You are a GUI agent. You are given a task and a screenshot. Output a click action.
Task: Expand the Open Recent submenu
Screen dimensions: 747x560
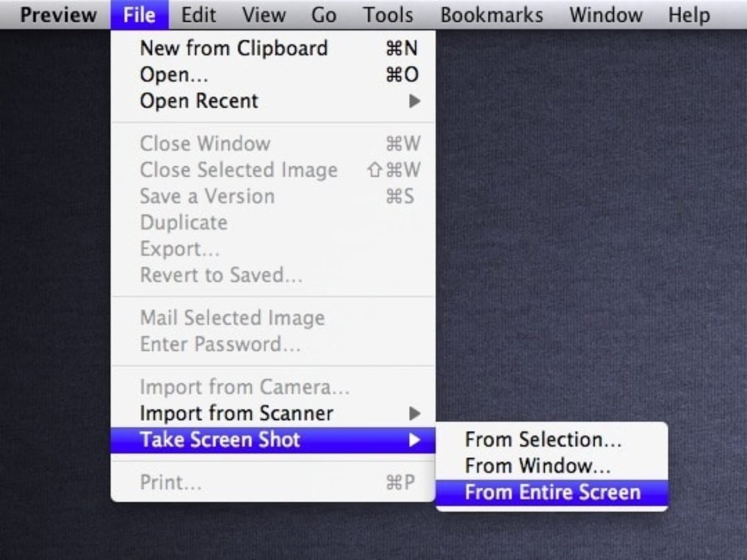pos(273,101)
